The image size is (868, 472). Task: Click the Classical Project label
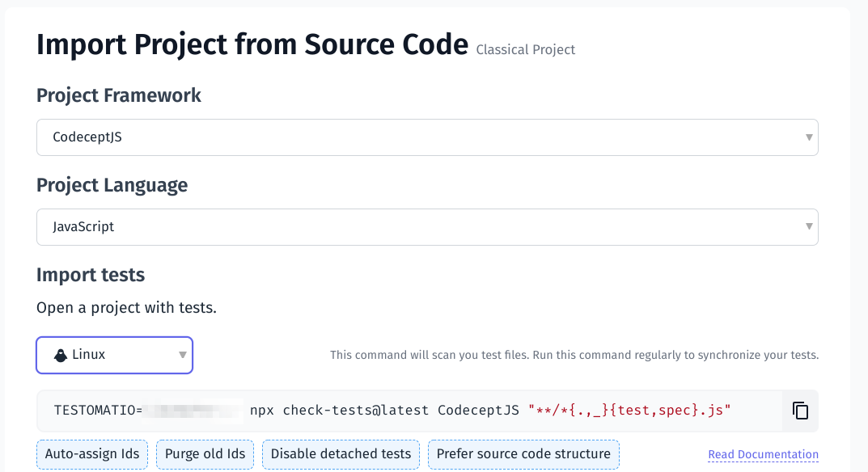pyautogui.click(x=524, y=49)
